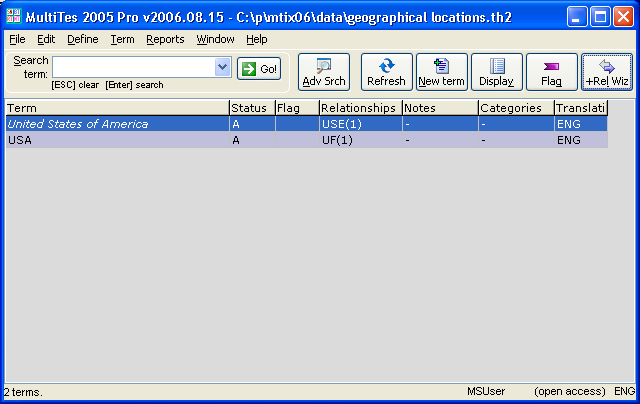This screenshot has width=640, height=404.
Task: Create a New term
Action: 442,72
